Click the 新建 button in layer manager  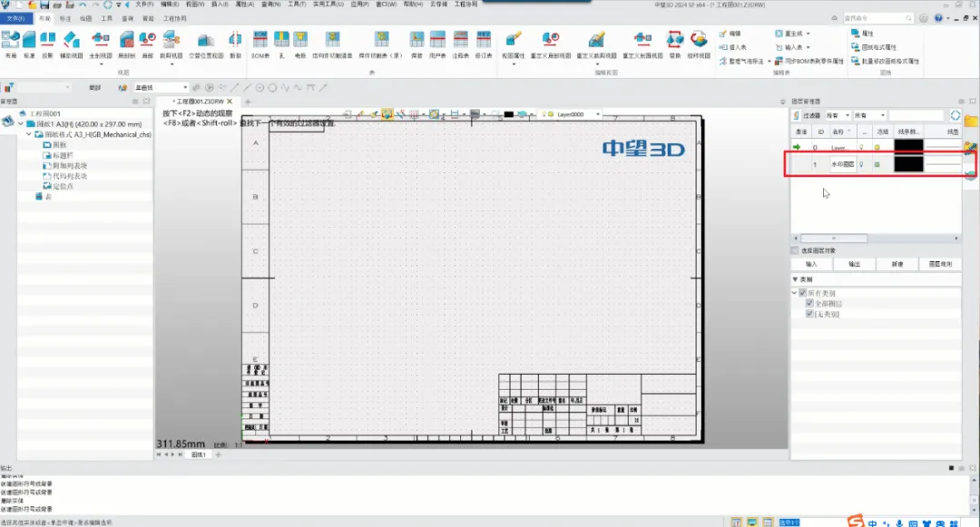[x=897, y=264]
